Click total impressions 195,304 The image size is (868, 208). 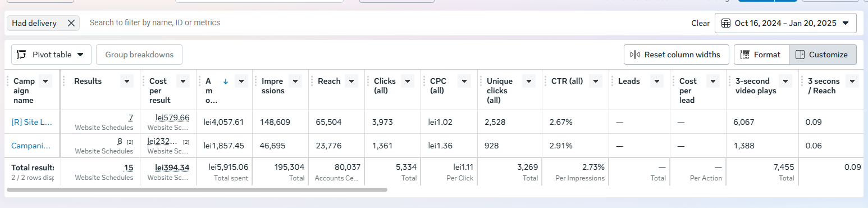290,167
